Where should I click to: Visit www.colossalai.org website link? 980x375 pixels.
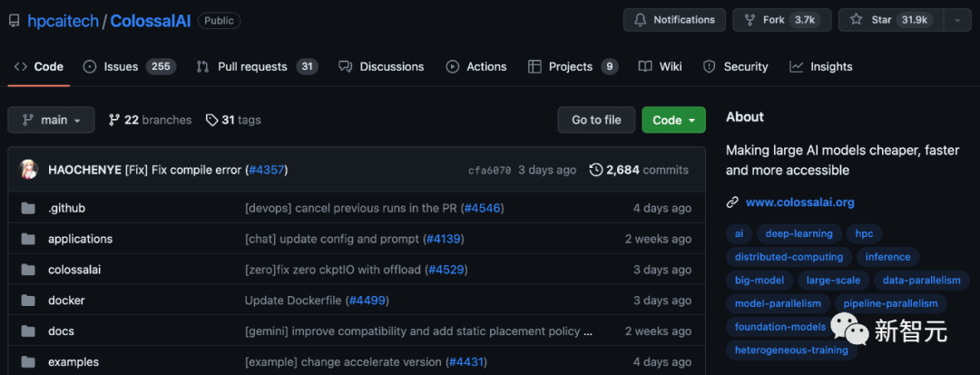pyautogui.click(x=800, y=202)
